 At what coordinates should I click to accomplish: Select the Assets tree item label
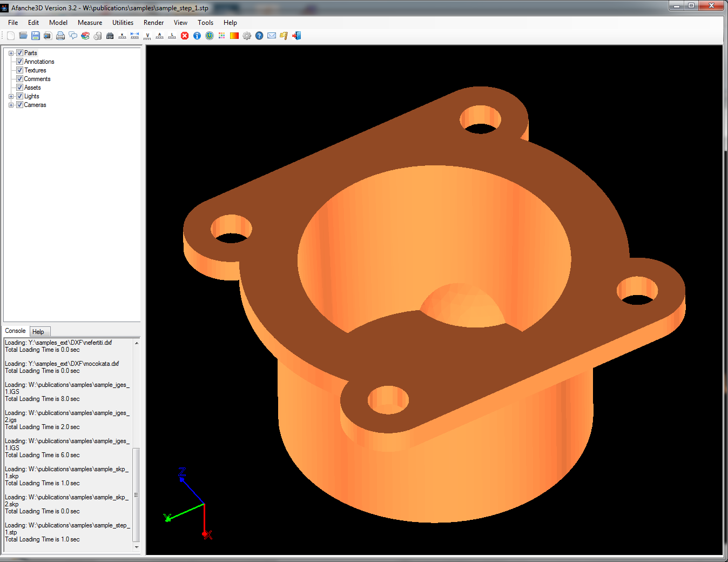click(x=32, y=88)
